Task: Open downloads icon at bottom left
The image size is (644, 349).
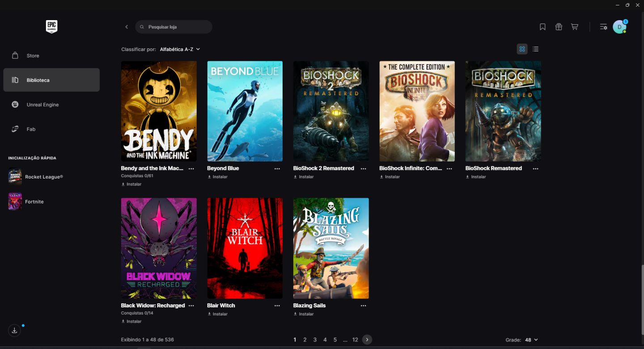Action: coord(14,331)
